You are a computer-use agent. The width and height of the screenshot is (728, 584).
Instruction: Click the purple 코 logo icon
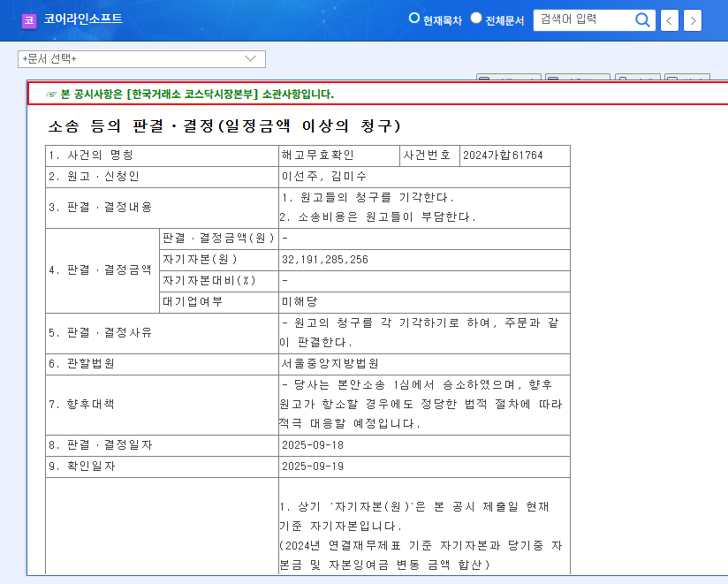click(29, 20)
